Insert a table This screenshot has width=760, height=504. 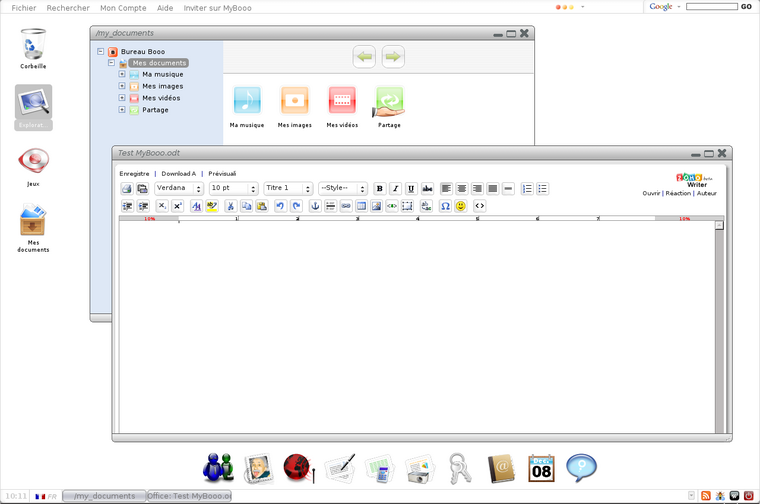(x=362, y=206)
